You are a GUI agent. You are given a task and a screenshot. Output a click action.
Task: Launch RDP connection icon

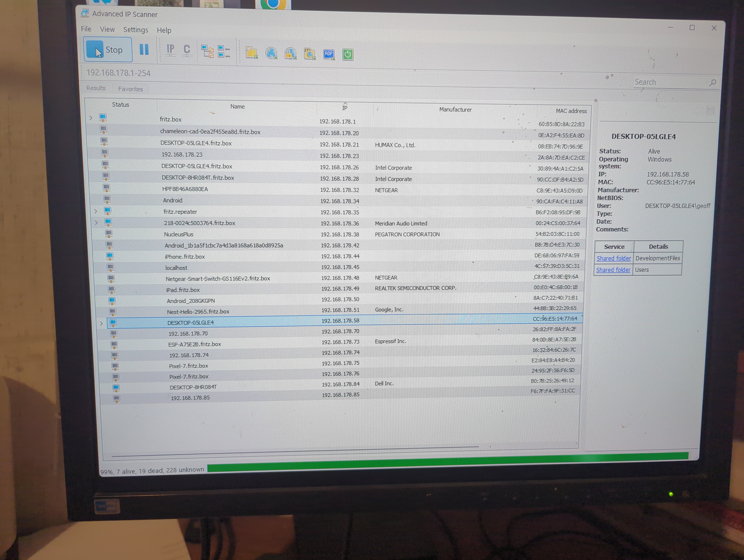(x=329, y=54)
